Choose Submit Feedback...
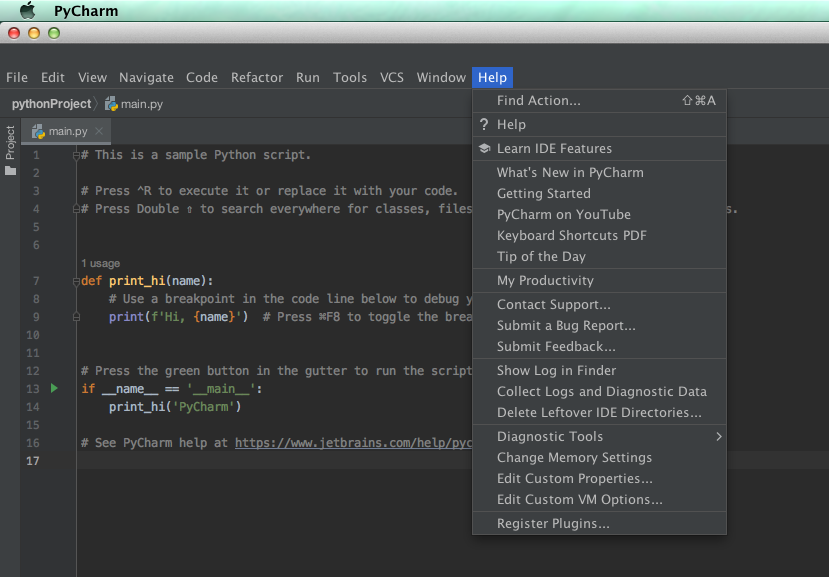 coord(599,346)
